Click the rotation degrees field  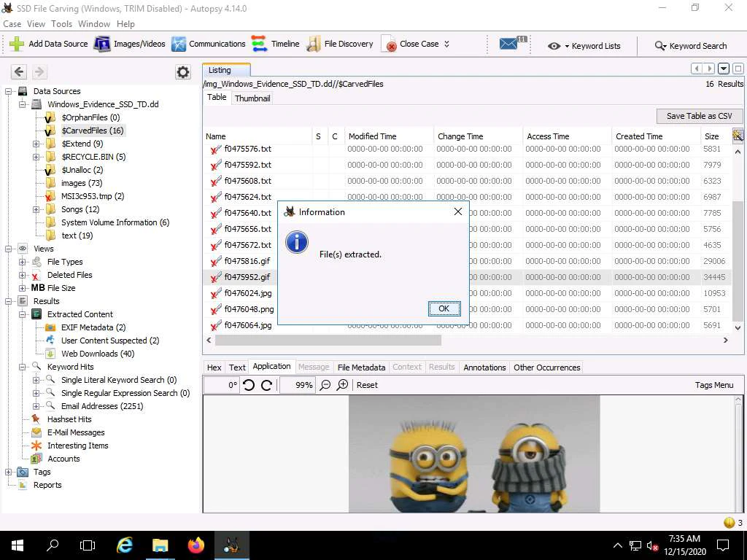tap(222, 385)
